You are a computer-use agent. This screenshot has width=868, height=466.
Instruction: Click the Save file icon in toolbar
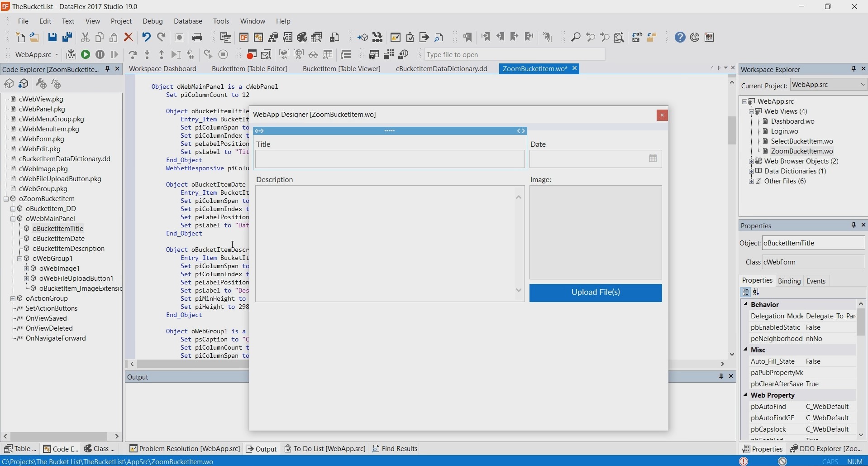(x=52, y=38)
